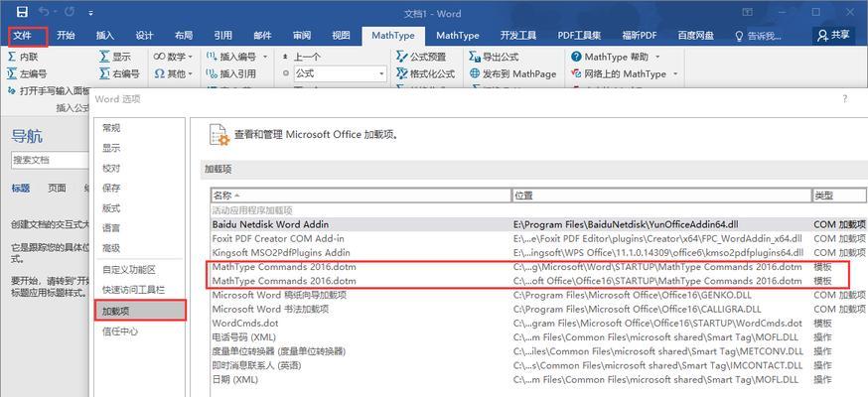868x397 pixels.
Task: Click the 告诉我 lightbulb search box
Action: pyautogui.click(x=759, y=36)
